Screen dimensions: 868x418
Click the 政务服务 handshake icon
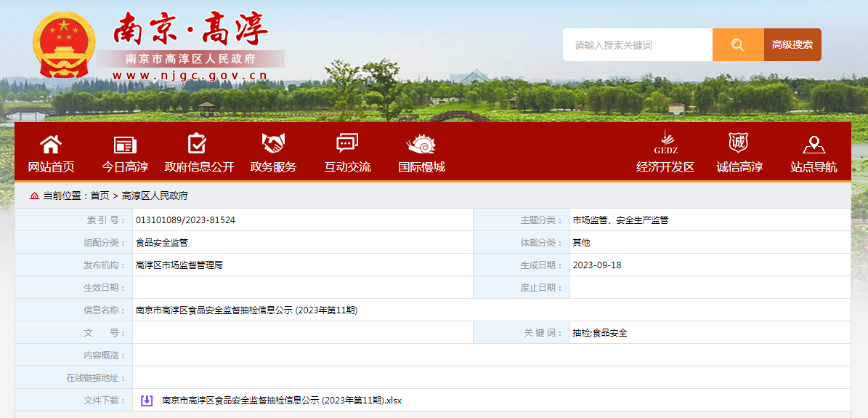tap(273, 144)
